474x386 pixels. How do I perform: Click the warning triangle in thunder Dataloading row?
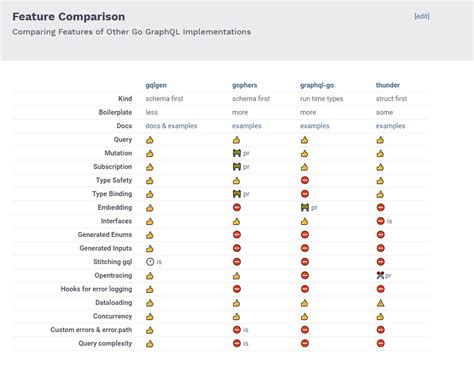[x=381, y=303]
